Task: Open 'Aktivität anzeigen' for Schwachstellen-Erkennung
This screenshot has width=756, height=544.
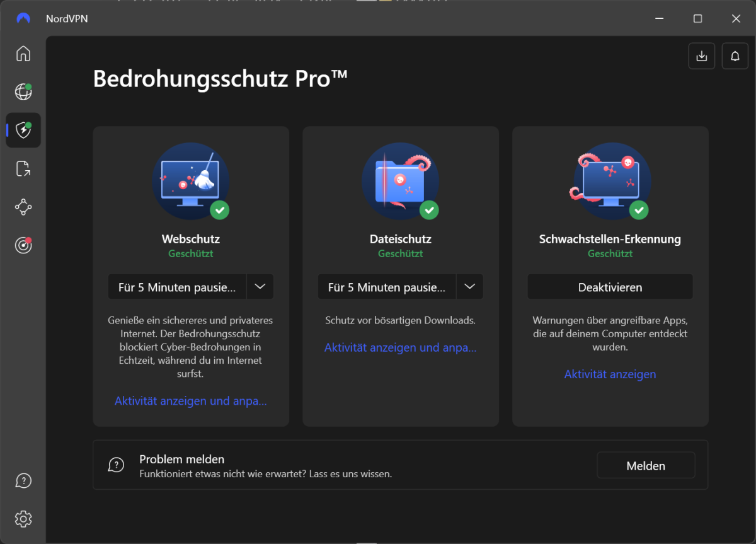Action: pos(610,374)
